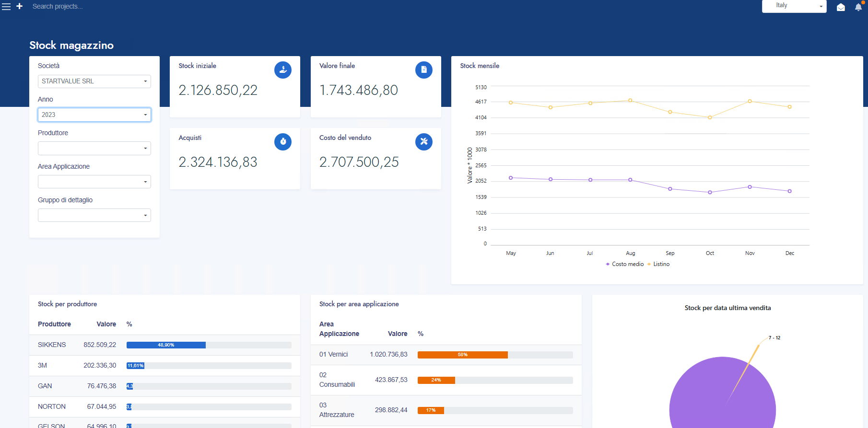
Task: Open the notifications bell icon
Action: click(858, 7)
